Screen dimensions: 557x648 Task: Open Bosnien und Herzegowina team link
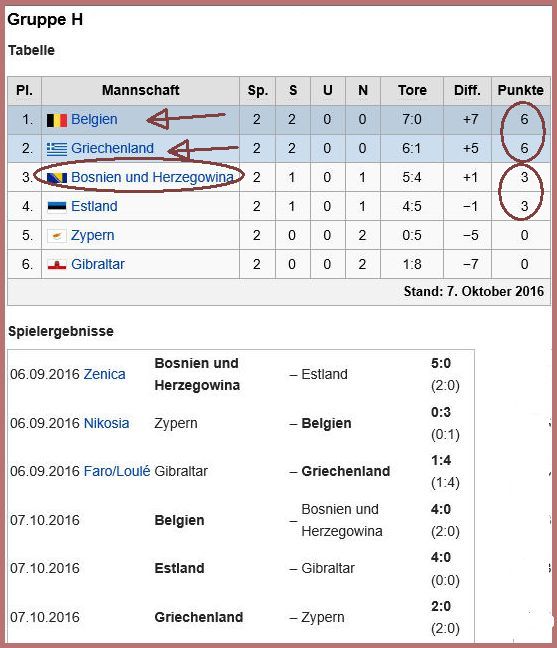click(152, 177)
